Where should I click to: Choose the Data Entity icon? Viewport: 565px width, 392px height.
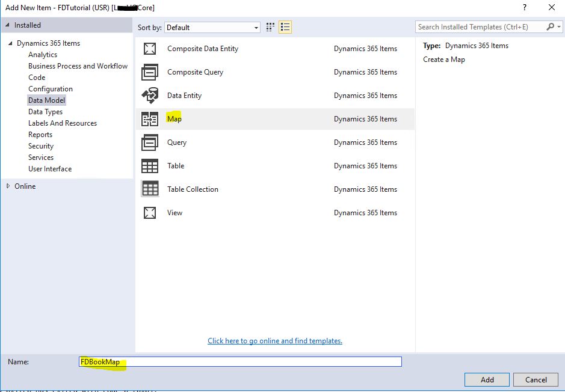[149, 96]
